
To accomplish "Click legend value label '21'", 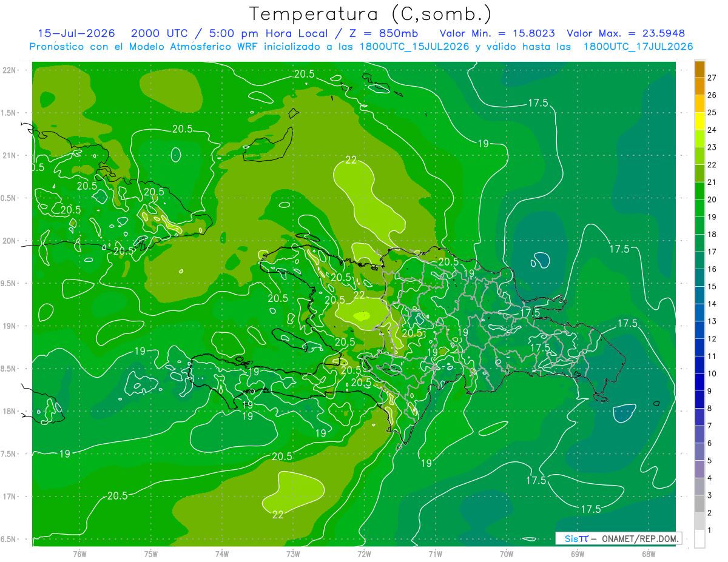I will click(x=712, y=182).
